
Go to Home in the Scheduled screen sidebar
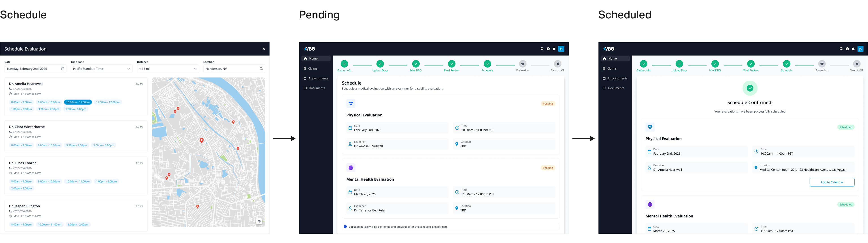point(615,59)
